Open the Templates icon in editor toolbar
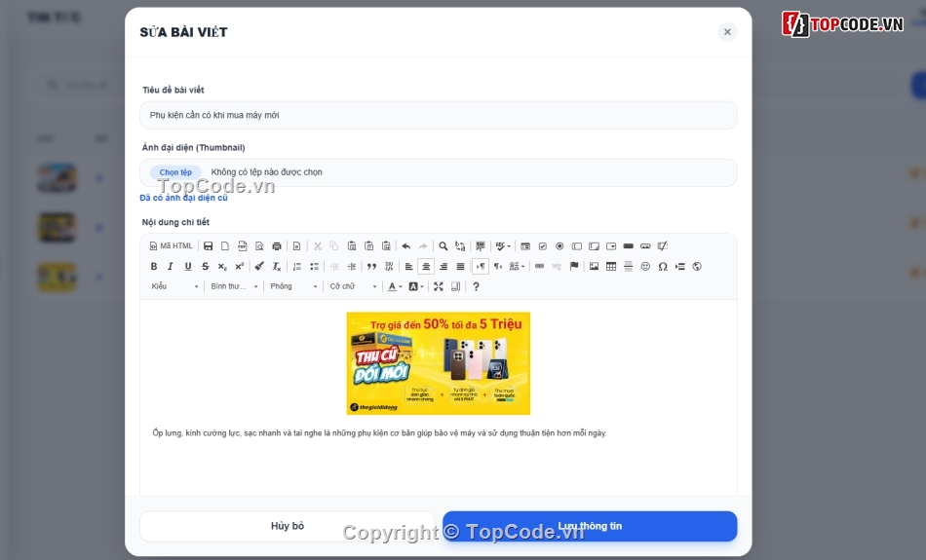The height and width of the screenshot is (560, 926). click(x=296, y=246)
